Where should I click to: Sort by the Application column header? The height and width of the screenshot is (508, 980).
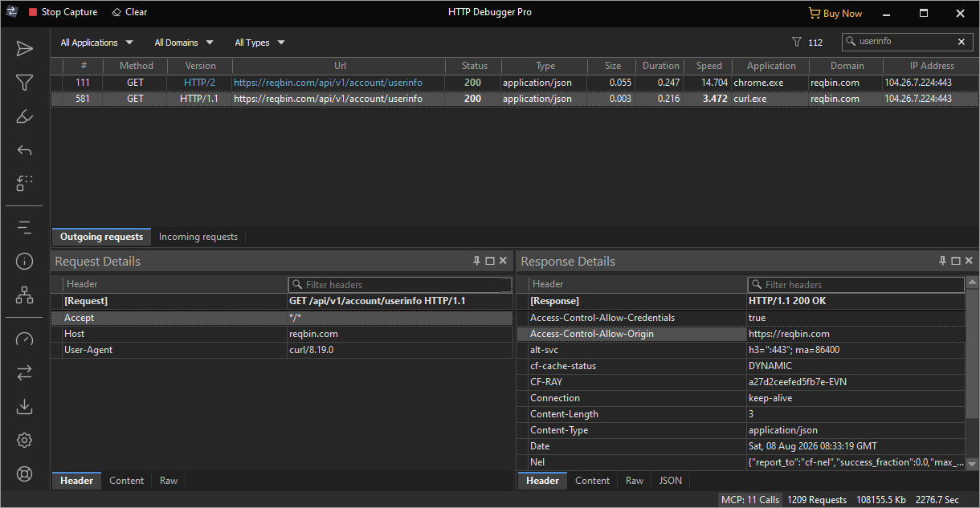click(x=771, y=66)
